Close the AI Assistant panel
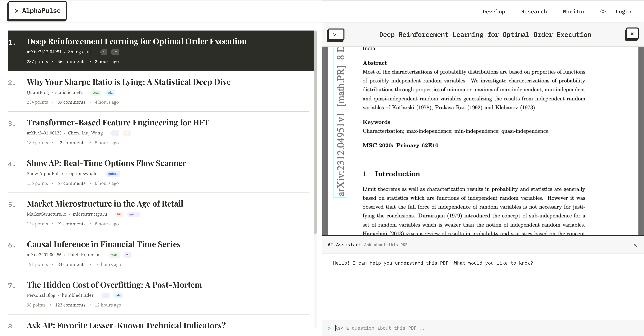Image resolution: width=644 pixels, height=336 pixels. pyautogui.click(x=635, y=245)
